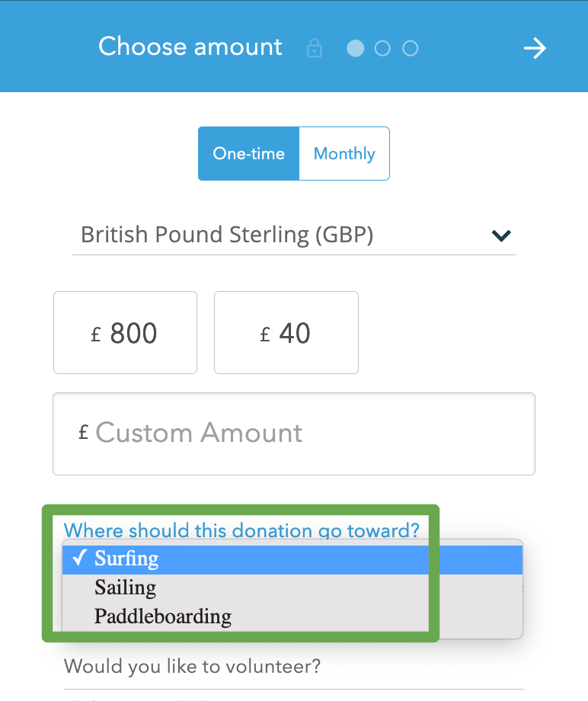588x701 pixels.
Task: Open the British Pound Sterling currency selector
Action: pyautogui.click(x=227, y=235)
